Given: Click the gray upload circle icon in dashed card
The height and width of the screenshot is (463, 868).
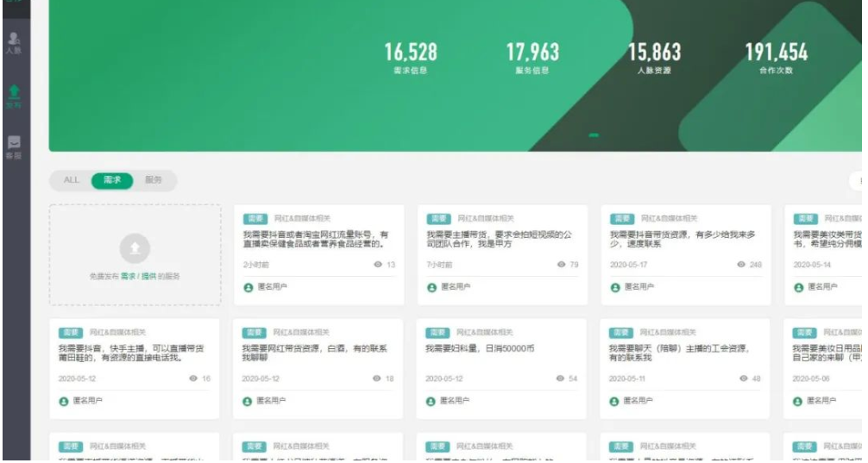Looking at the screenshot, I should (x=135, y=248).
